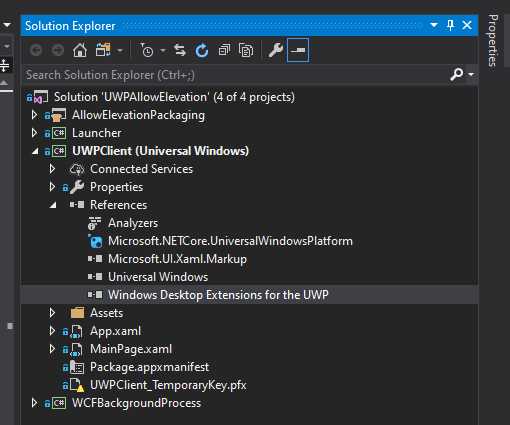
Task: Select the Properties tree node
Action: pyautogui.click(x=116, y=187)
